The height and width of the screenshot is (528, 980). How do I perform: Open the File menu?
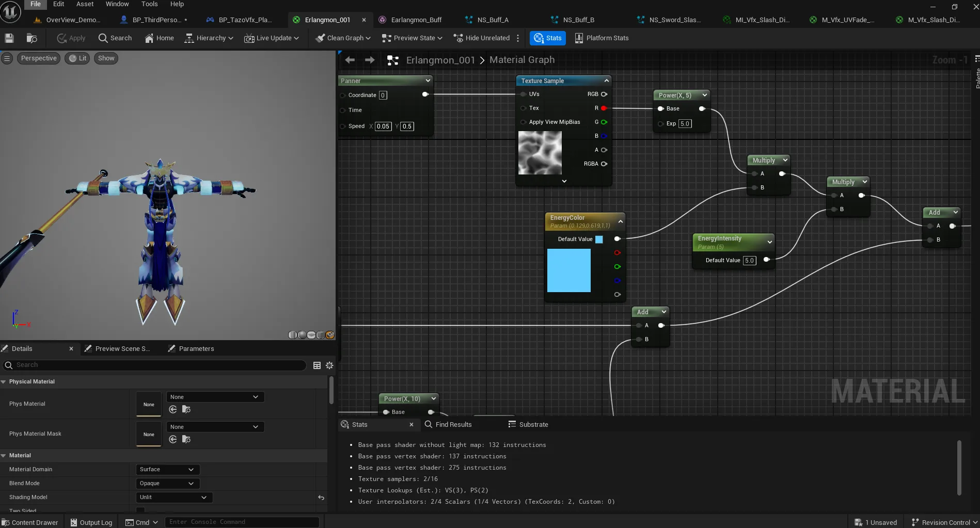point(36,4)
